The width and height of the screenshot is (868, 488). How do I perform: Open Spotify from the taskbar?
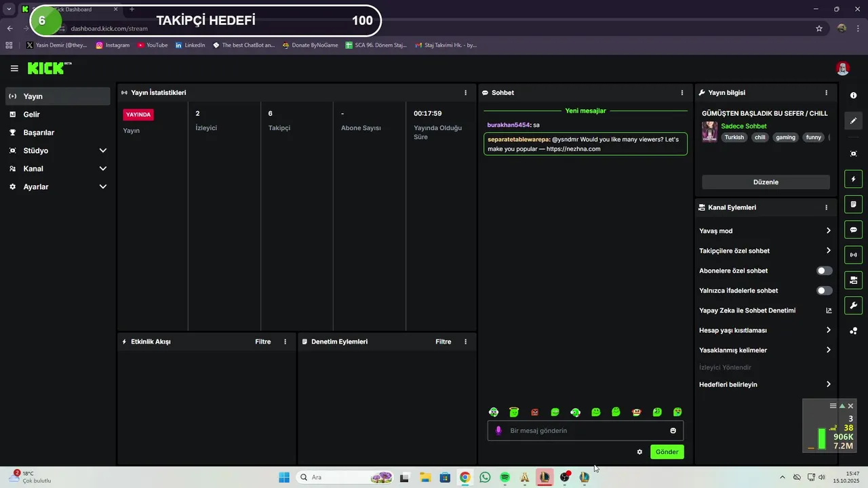coord(505,477)
